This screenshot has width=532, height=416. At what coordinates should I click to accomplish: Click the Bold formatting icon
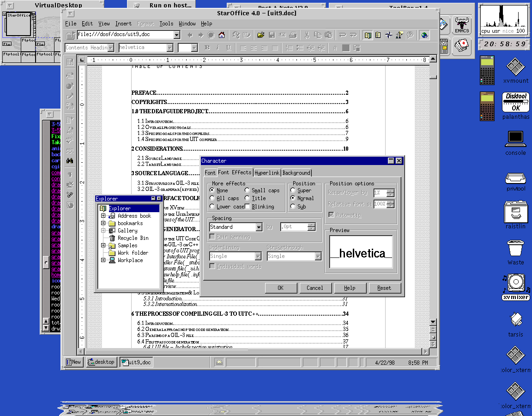[x=207, y=48]
